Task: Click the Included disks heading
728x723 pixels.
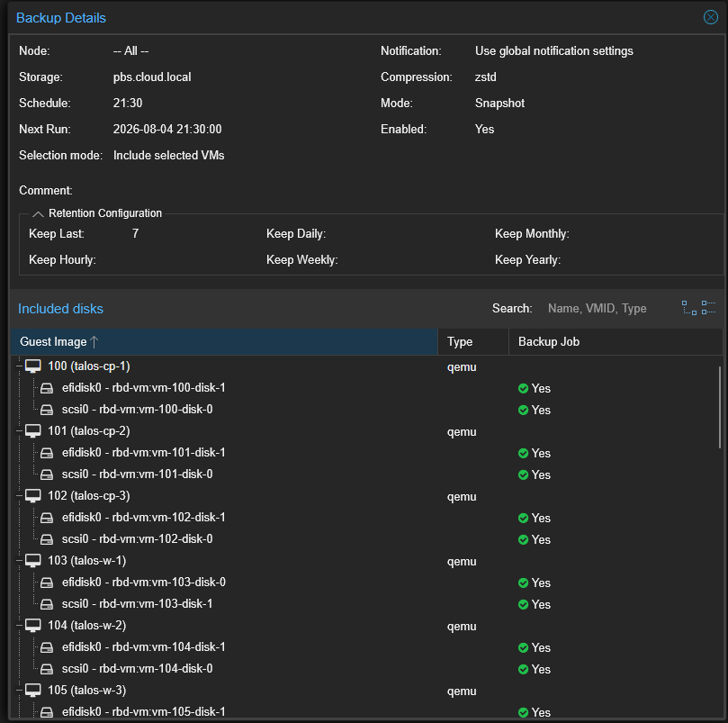Action: click(60, 309)
